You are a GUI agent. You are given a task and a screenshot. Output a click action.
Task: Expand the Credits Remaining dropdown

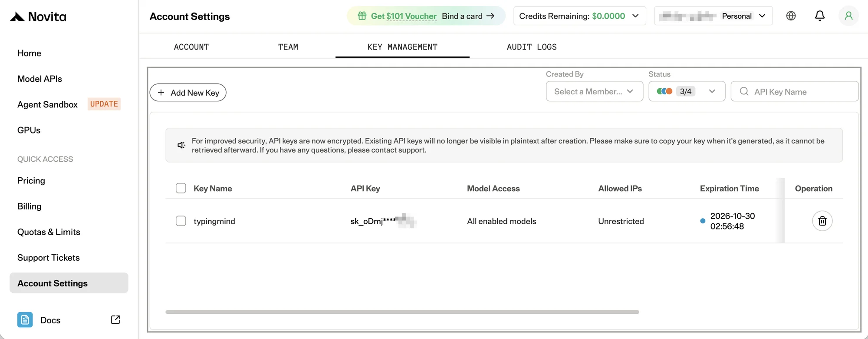click(580, 16)
